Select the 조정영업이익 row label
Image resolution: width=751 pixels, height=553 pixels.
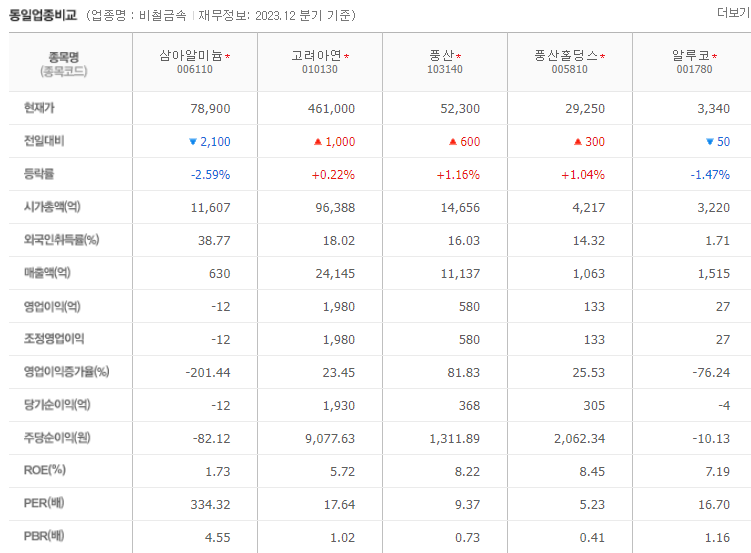(54, 339)
